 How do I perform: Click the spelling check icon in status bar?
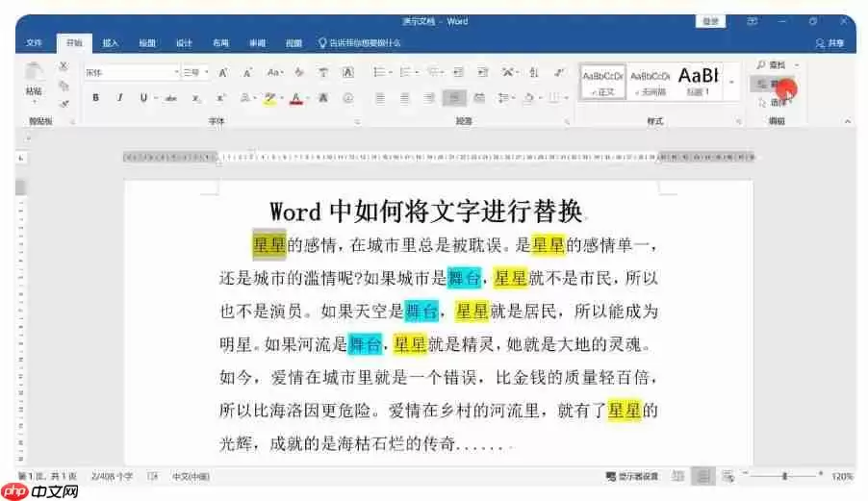tap(152, 476)
